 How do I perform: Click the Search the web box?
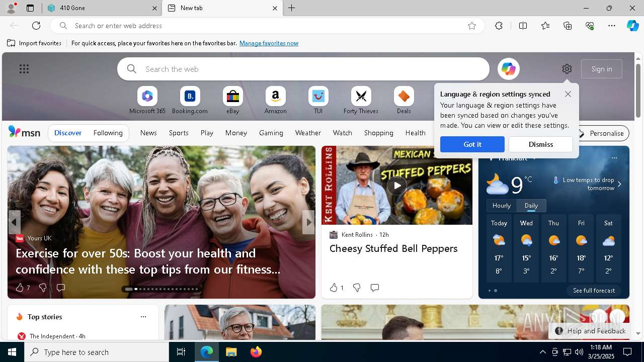coord(303,69)
